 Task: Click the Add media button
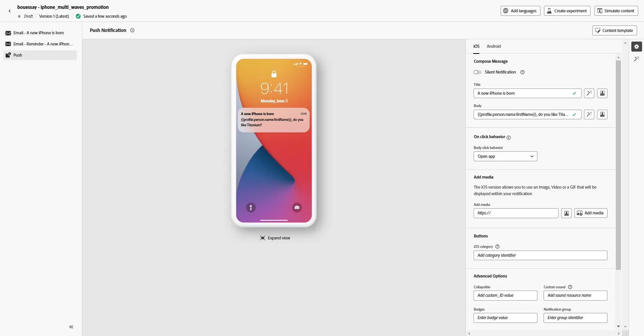pyautogui.click(x=591, y=213)
